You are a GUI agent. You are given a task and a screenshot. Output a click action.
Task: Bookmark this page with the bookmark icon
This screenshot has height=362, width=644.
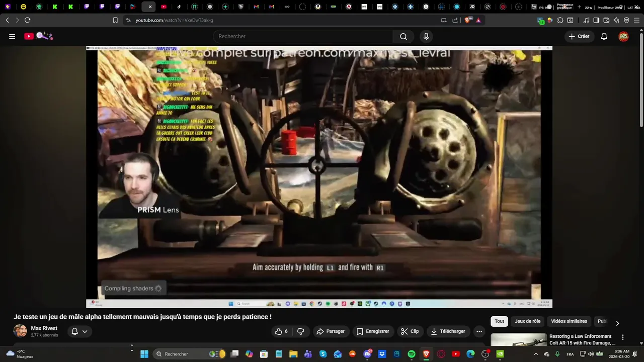[x=115, y=20]
